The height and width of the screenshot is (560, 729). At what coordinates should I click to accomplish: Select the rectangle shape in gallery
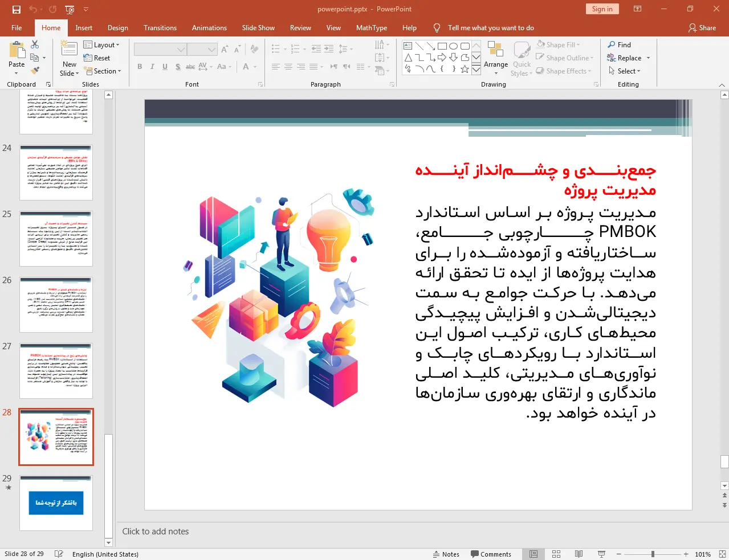point(442,46)
